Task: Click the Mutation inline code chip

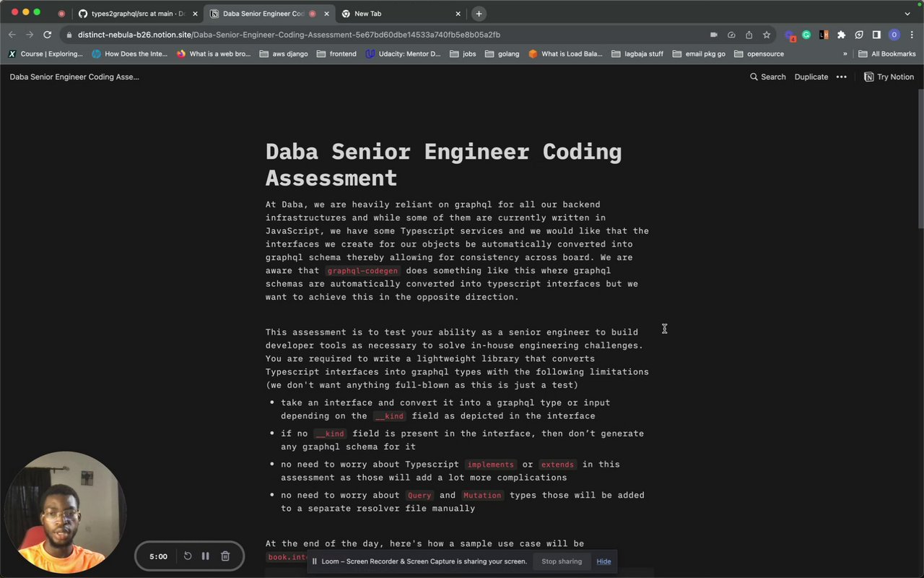Action: 482,496
